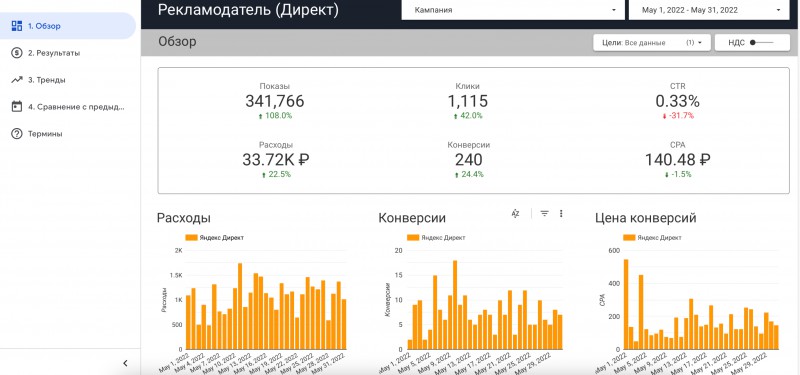Click the first tall bar in Цена конверсий chart
Image resolution: width=800 pixels, height=375 pixels.
point(626,305)
